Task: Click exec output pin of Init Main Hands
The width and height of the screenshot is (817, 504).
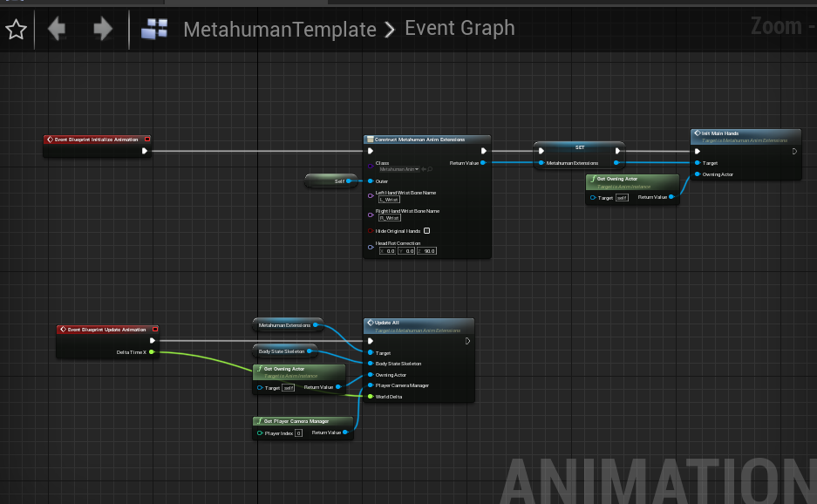Action: 794,152
